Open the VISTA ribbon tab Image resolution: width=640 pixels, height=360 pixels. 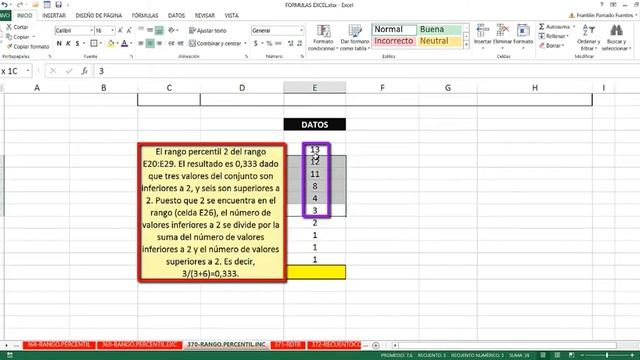coord(231,16)
